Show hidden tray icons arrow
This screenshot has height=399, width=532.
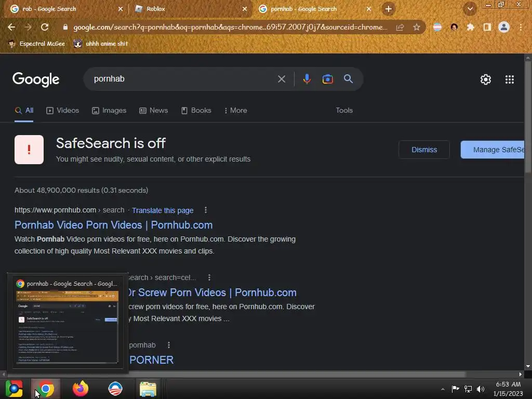tap(443, 389)
